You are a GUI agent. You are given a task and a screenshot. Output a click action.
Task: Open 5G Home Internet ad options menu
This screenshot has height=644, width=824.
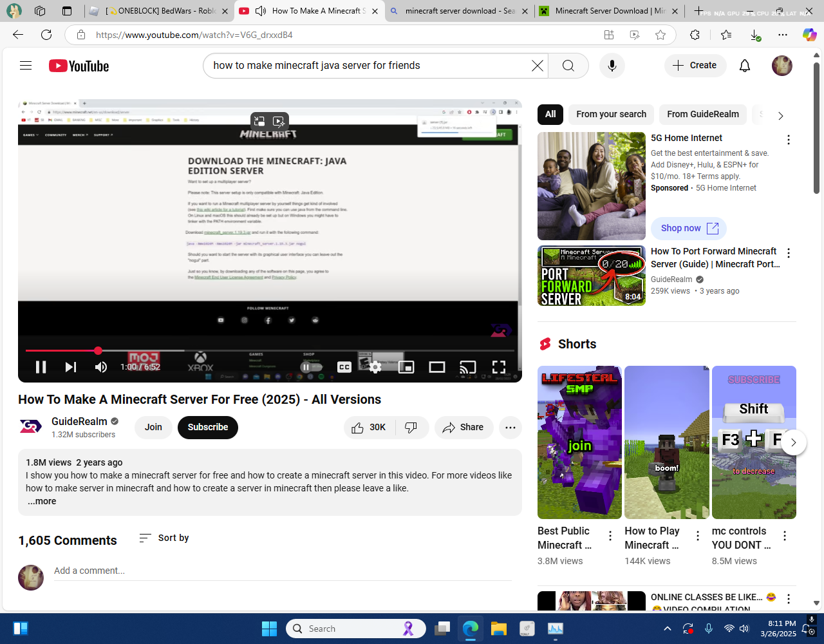coord(789,140)
